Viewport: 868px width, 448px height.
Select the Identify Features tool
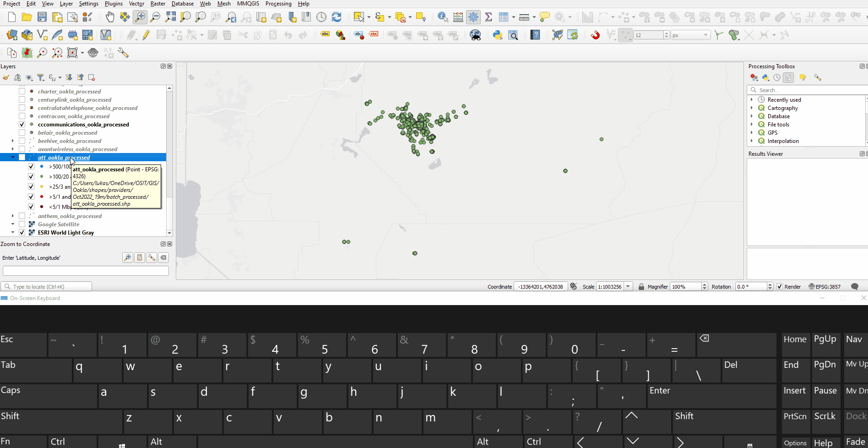click(x=442, y=16)
